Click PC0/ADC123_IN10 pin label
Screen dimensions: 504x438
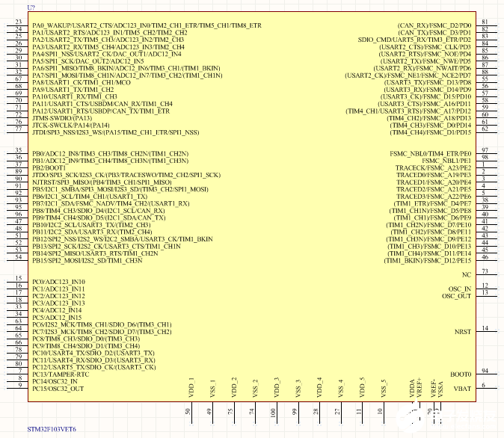pos(58,282)
